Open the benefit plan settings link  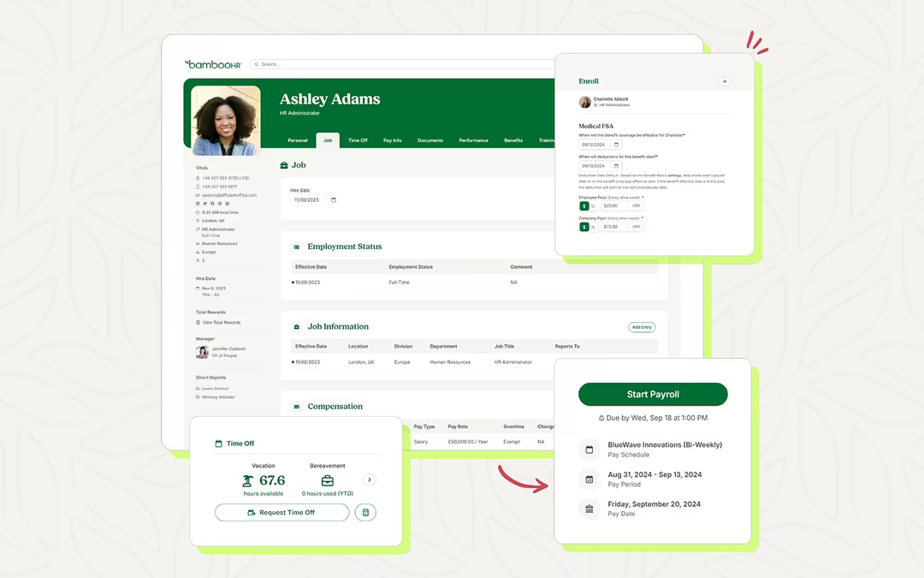coord(674,176)
